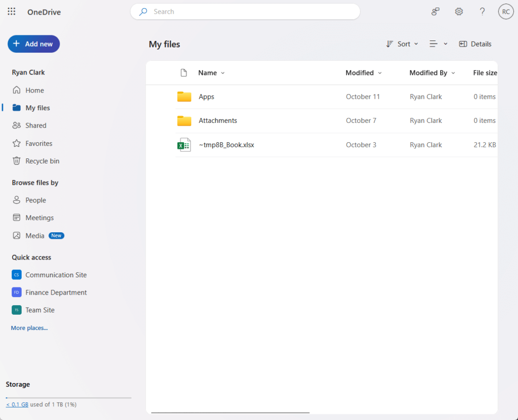Image resolution: width=518 pixels, height=420 pixels.
Task: Open Communication Site quick access link
Action: click(56, 275)
